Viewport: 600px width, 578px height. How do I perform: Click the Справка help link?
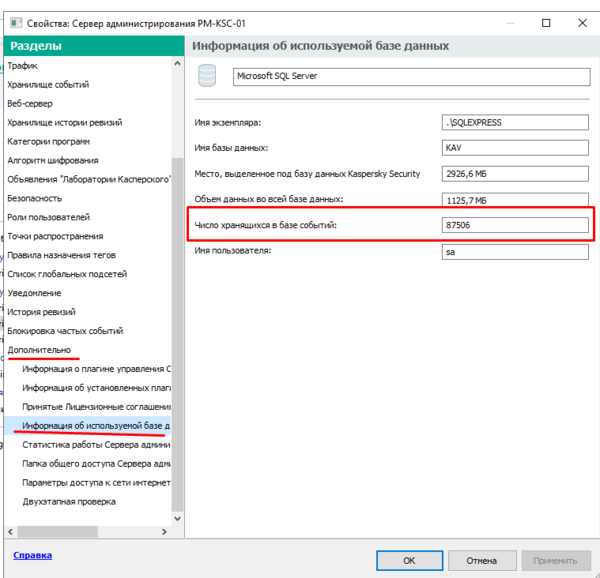[32, 555]
